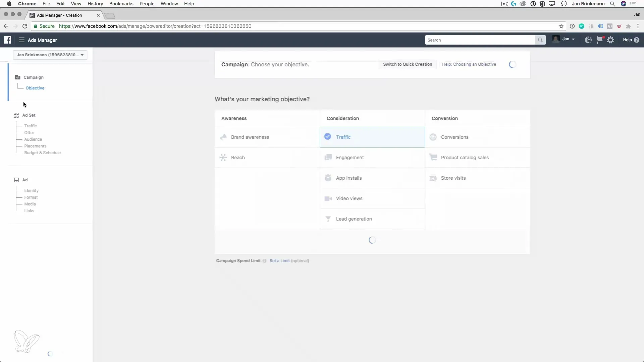The width and height of the screenshot is (644, 362).
Task: Open the Chrome three-dot menu
Action: coord(638,26)
